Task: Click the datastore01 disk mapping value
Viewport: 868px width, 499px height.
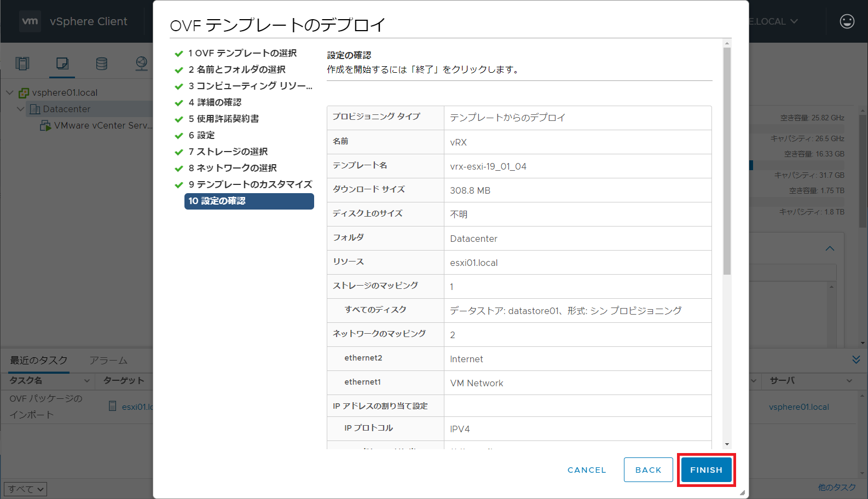Action: point(566,311)
